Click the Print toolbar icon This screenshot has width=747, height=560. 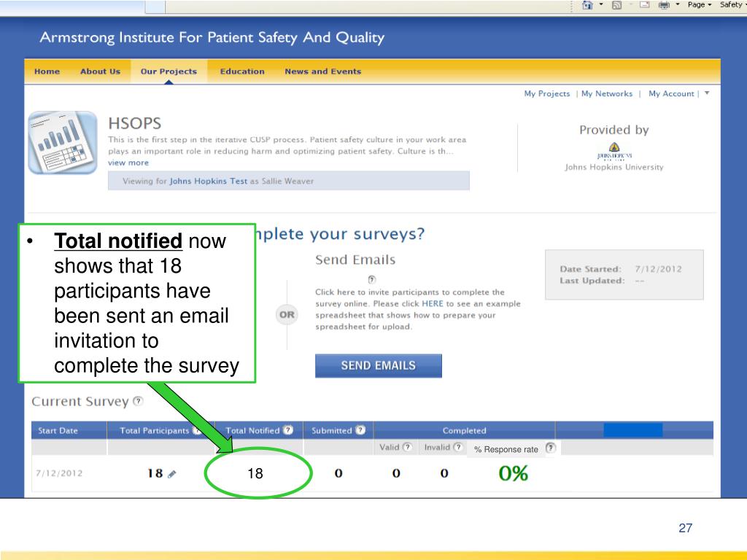(664, 5)
